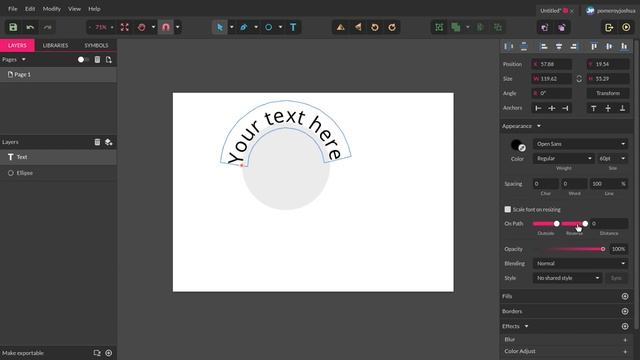
Task: Click the text Color swatch
Action: 516,144
